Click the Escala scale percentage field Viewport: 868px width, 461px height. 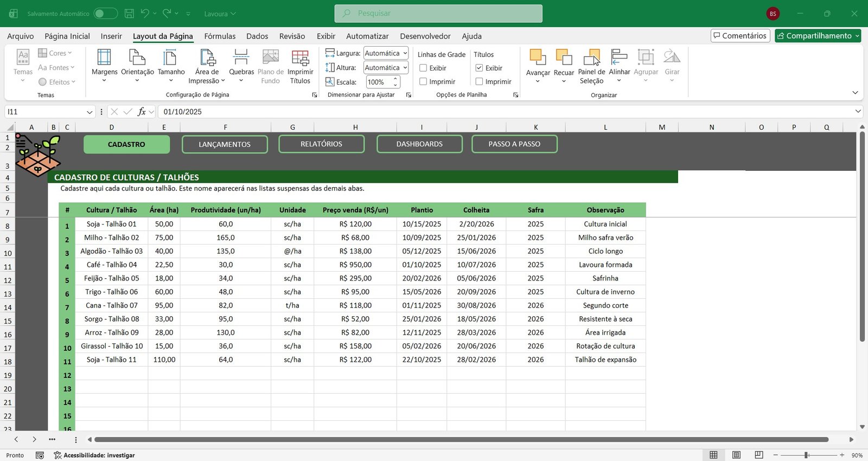tap(379, 82)
